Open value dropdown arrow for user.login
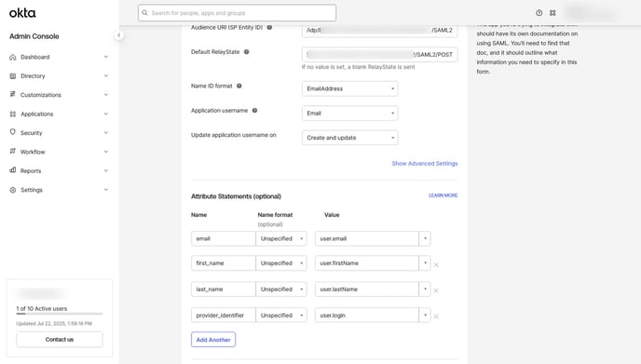 tap(425, 316)
